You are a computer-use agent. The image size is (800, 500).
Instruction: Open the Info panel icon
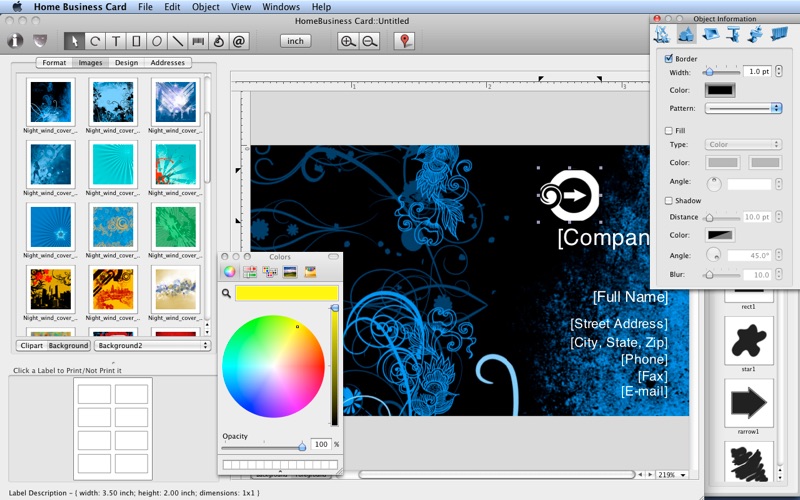[x=15, y=41]
